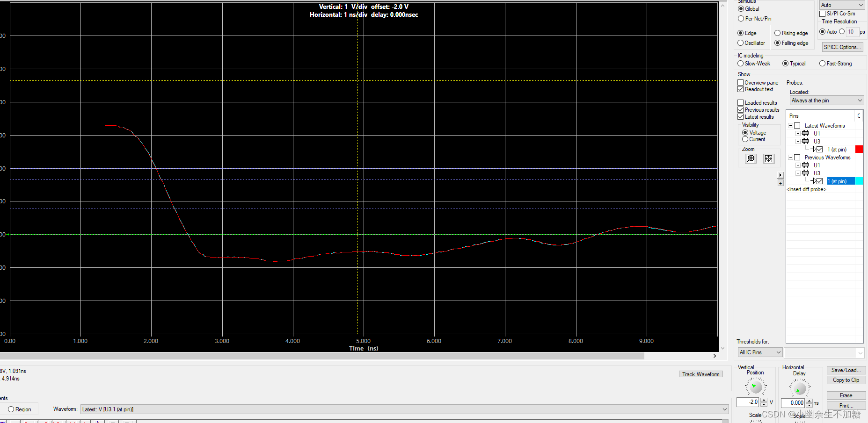Click the red color swatch for Latest U3 pin
868x423 pixels.
859,150
